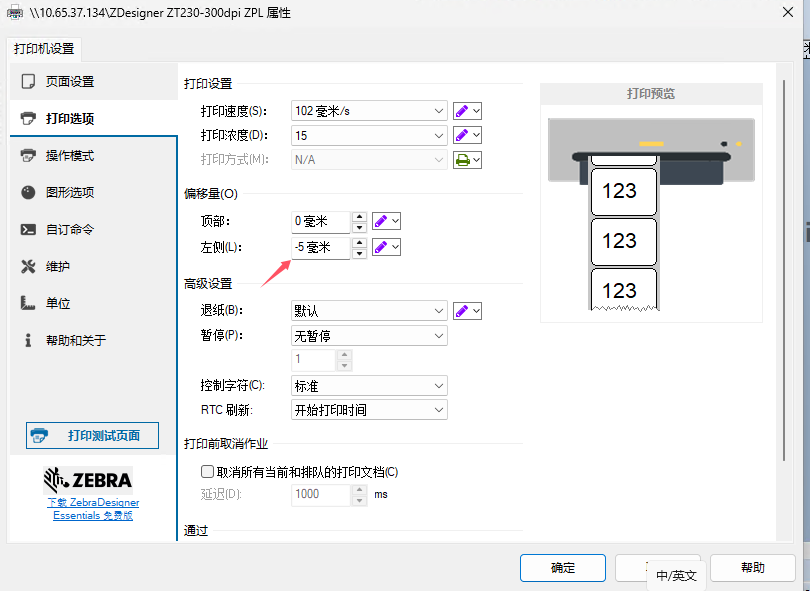
Task: Click pen icon next to 打印速度
Action: coord(462,111)
